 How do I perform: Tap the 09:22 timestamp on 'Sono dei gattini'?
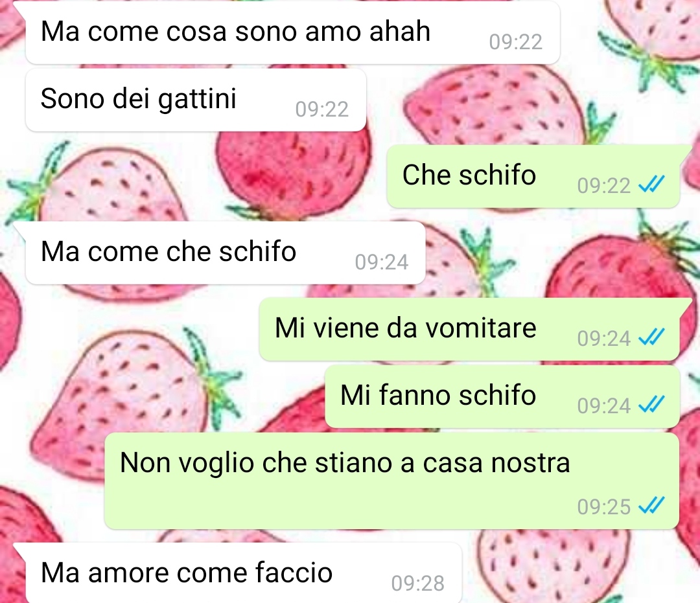pyautogui.click(x=321, y=109)
